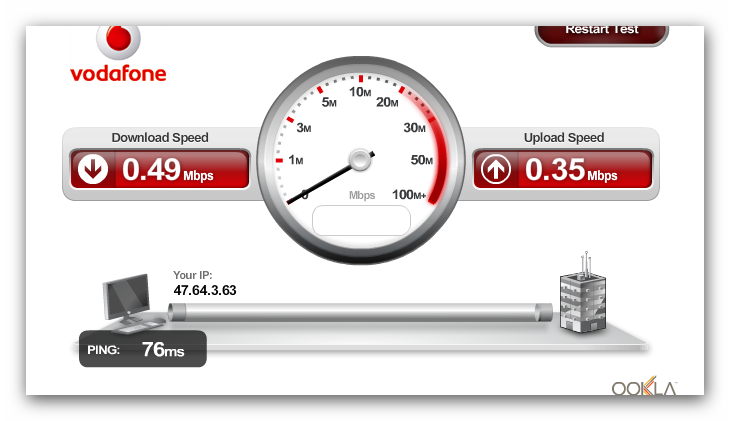Click the PING 76ms box
730x421 pixels.
pos(143,349)
